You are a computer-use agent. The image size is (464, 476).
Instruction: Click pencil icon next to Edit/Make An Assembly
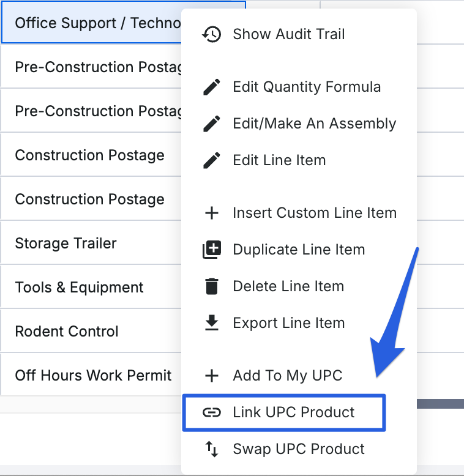[x=211, y=124]
